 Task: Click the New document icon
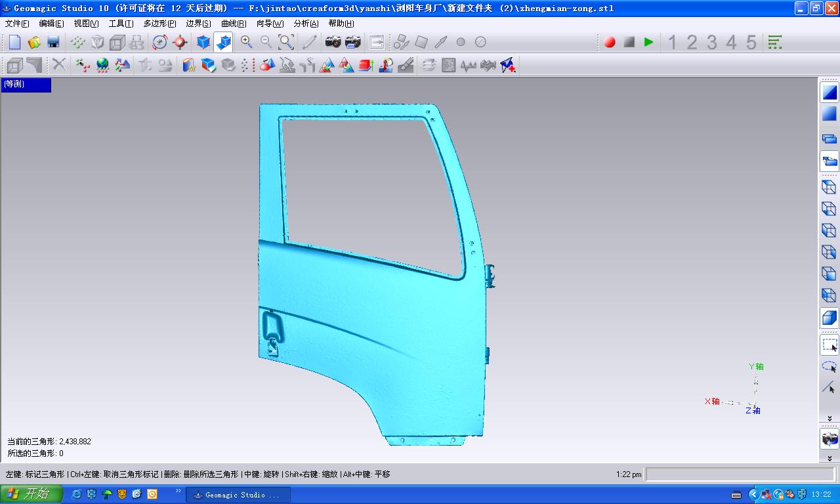click(x=14, y=43)
